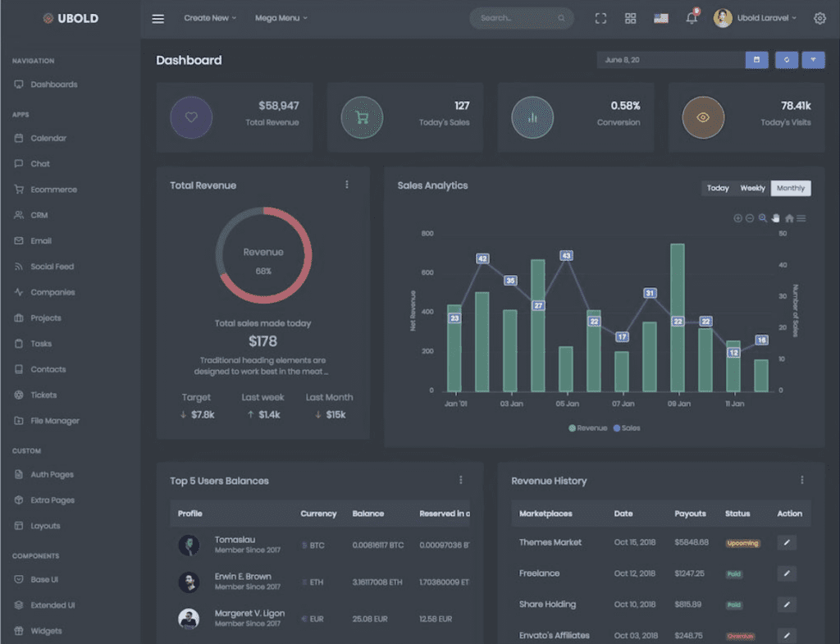Enter fullscreen mode via topbar icon
The image size is (840, 644).
point(600,18)
